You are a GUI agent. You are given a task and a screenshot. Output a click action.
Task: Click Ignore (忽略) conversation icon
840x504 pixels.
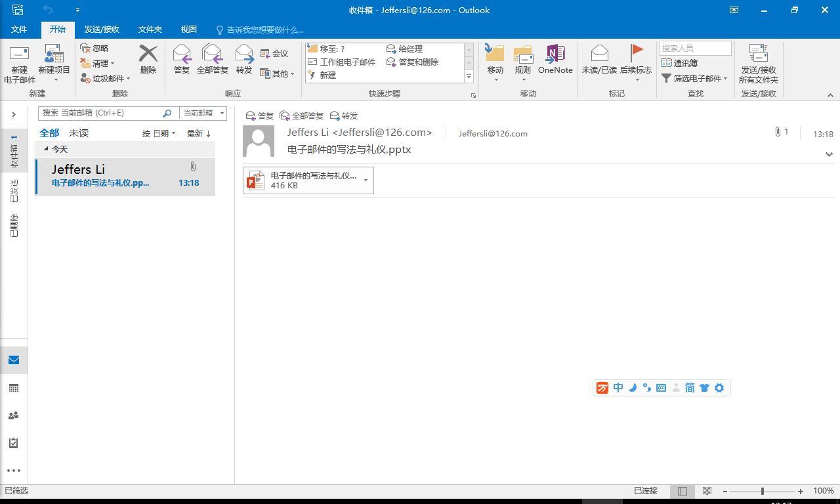tap(85, 48)
